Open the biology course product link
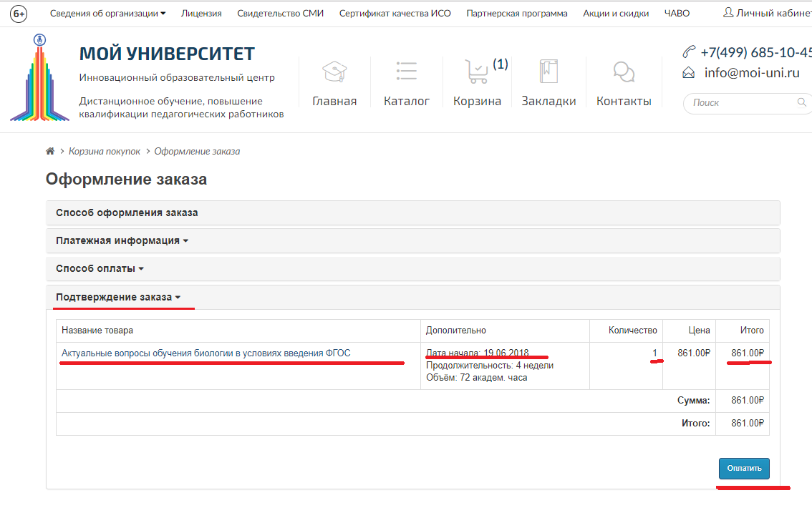This screenshot has height=513, width=812. pos(206,353)
